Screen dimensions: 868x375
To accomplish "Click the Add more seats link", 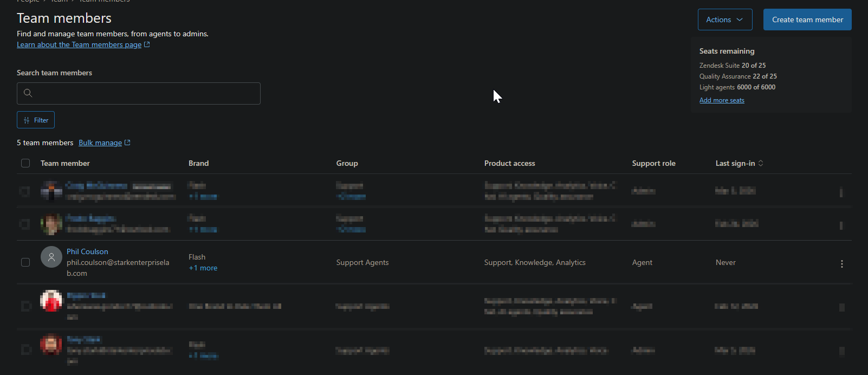I will [722, 100].
